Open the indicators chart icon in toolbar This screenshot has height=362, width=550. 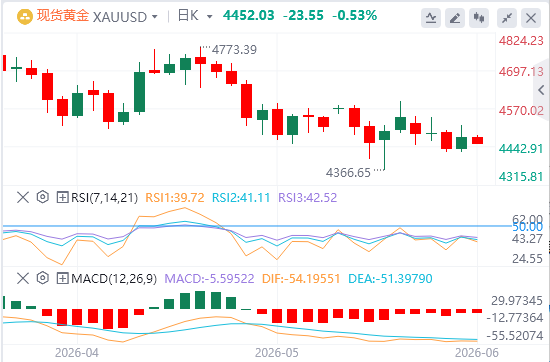[431, 18]
